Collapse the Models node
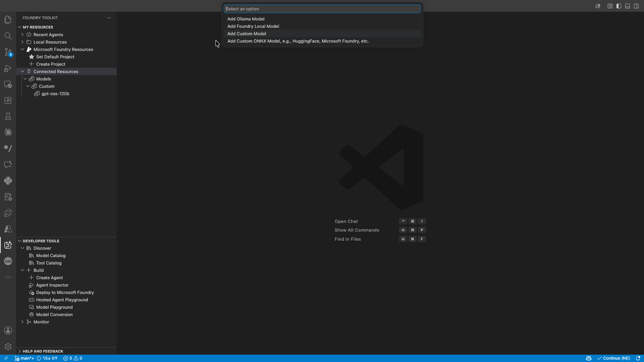Screen dimensions: 644x362 25,79
